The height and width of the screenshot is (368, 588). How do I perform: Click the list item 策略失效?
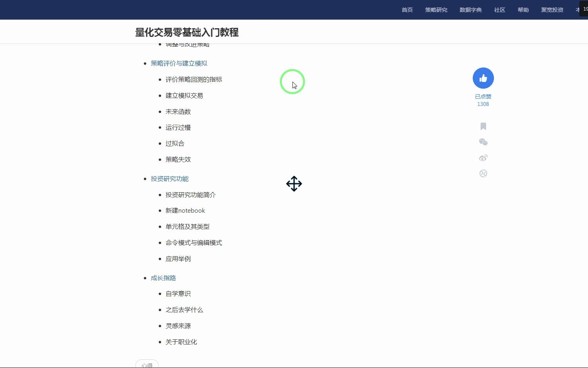178,159
